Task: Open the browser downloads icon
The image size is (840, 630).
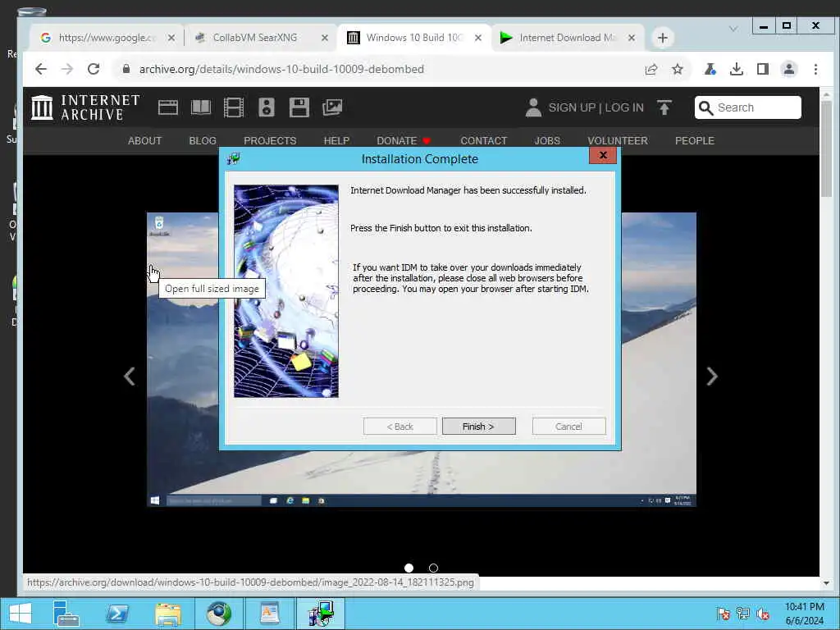Action: pyautogui.click(x=737, y=69)
